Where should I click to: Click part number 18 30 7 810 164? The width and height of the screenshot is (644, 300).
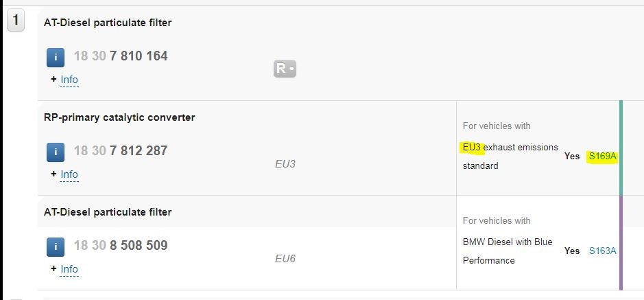coord(121,56)
